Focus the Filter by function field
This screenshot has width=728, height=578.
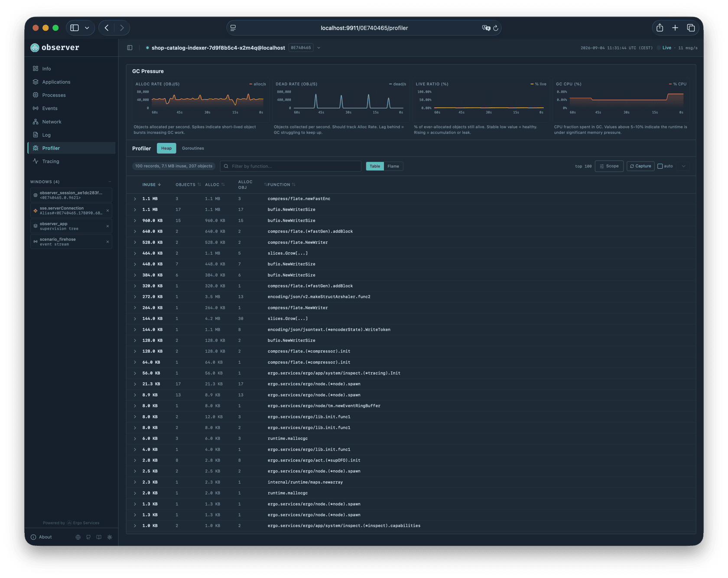pos(291,166)
